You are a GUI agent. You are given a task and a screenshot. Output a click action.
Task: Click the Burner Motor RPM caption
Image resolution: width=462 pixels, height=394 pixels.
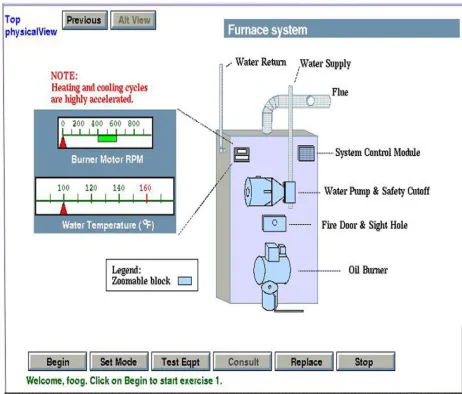(x=107, y=159)
